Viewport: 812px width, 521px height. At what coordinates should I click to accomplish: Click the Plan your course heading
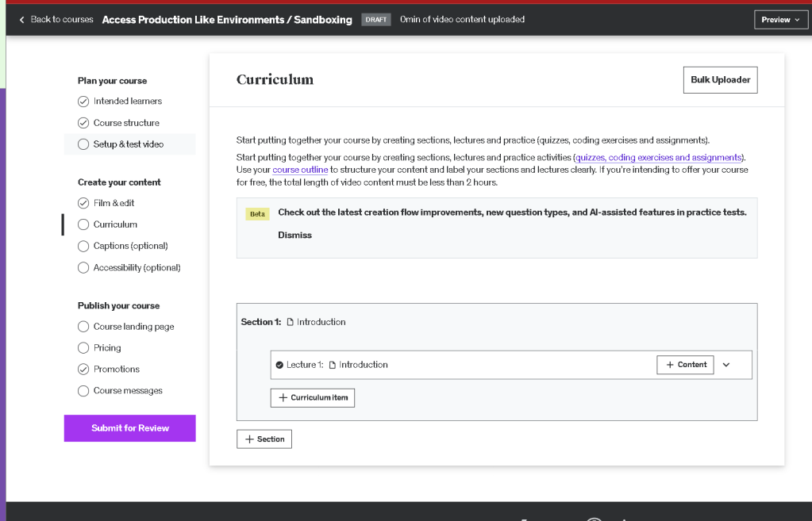pyautogui.click(x=113, y=81)
